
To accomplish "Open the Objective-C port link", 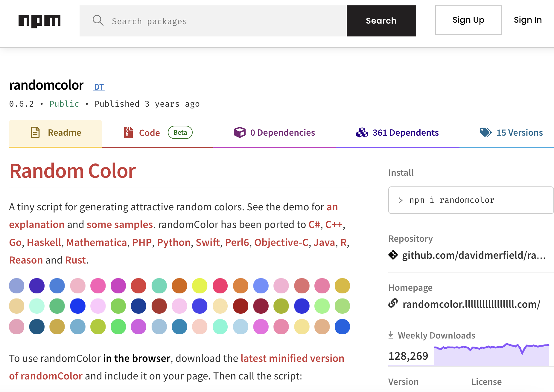I will tap(281, 242).
